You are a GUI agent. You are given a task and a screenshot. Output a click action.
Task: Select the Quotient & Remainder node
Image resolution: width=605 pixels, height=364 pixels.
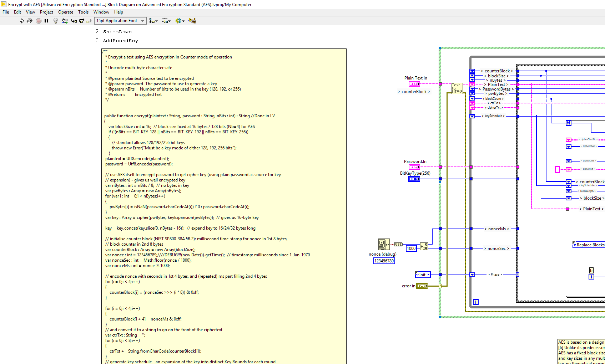pos(424,247)
